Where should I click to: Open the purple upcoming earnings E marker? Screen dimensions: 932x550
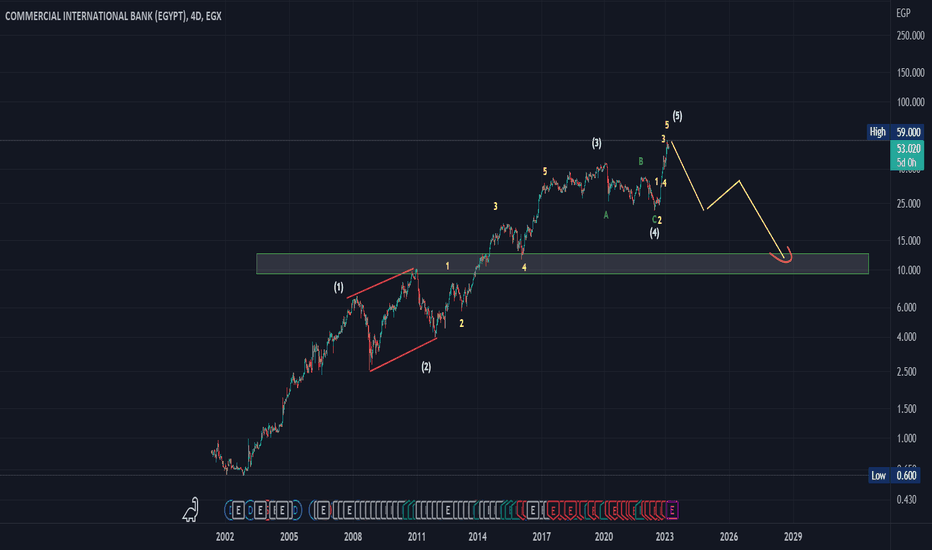(672, 510)
